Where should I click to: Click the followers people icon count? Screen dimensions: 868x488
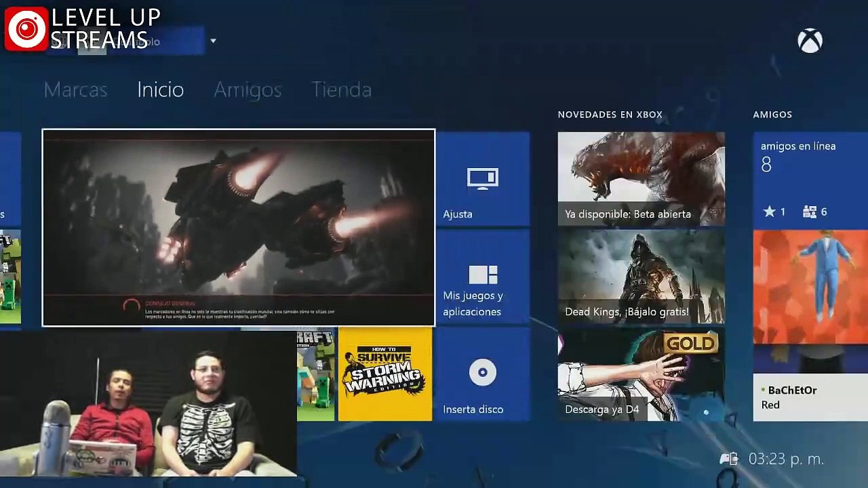814,212
